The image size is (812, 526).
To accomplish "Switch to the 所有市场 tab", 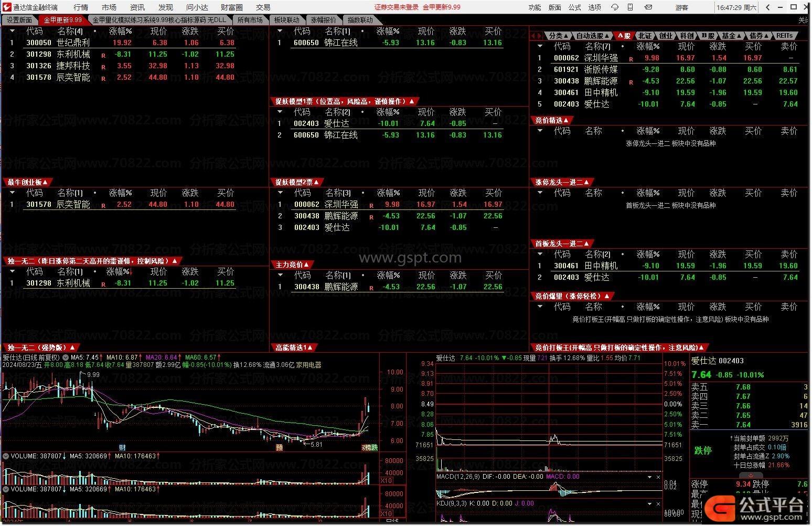I will [250, 20].
